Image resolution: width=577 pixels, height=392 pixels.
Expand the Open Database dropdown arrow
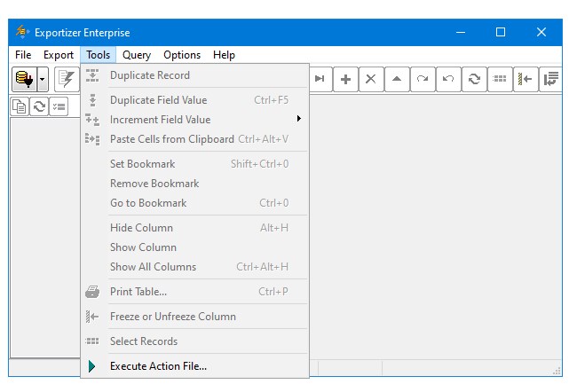(x=43, y=79)
